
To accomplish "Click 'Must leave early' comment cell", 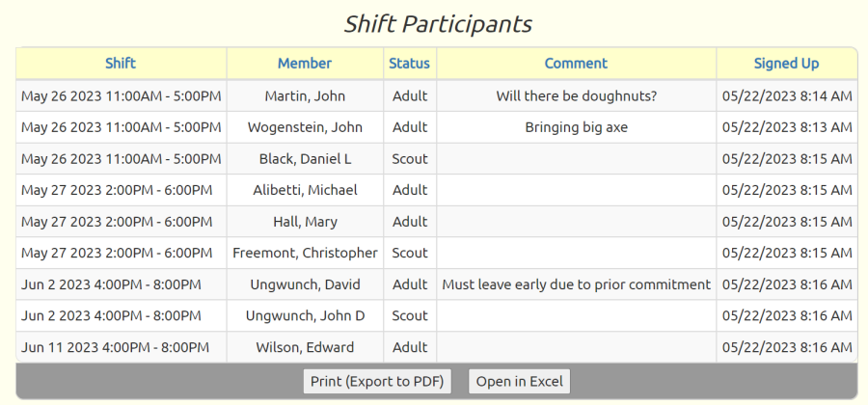I will pyautogui.click(x=577, y=284).
